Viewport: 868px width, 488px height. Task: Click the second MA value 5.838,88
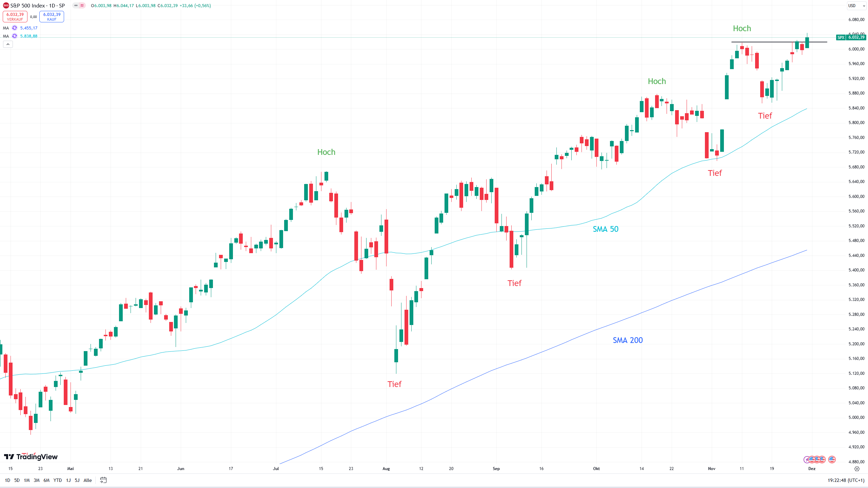[29, 36]
